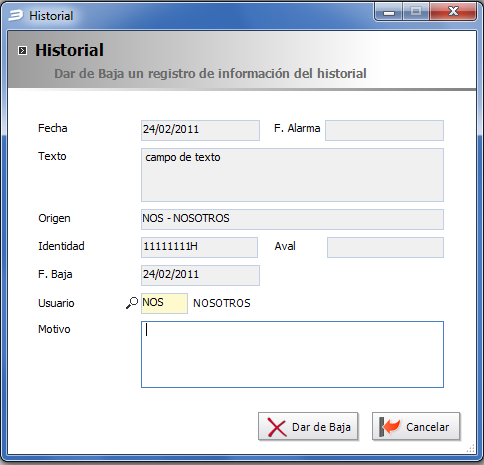484x465 pixels.
Task: Click the F. Baja date field
Action: (x=200, y=275)
